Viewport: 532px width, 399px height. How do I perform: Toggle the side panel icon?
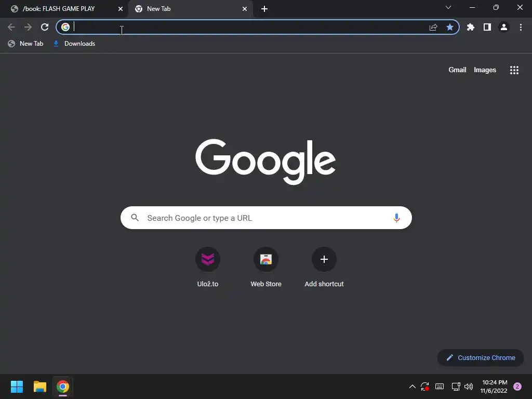pos(487,27)
